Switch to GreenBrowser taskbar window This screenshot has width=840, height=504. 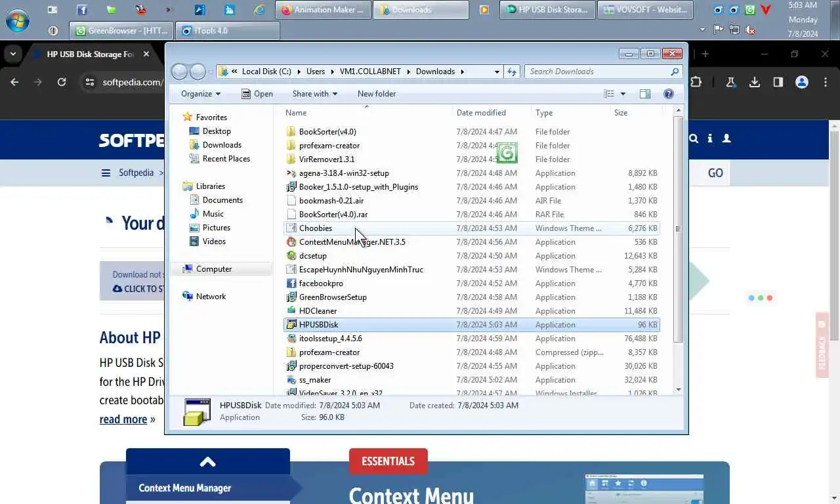[x=121, y=30]
